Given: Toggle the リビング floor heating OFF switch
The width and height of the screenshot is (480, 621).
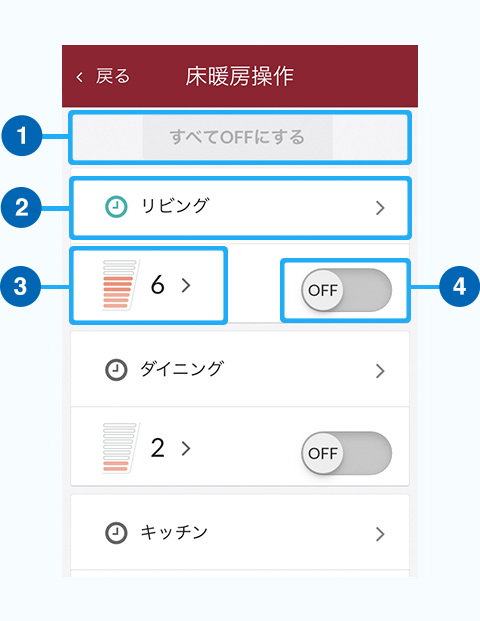Looking at the screenshot, I should tap(347, 290).
